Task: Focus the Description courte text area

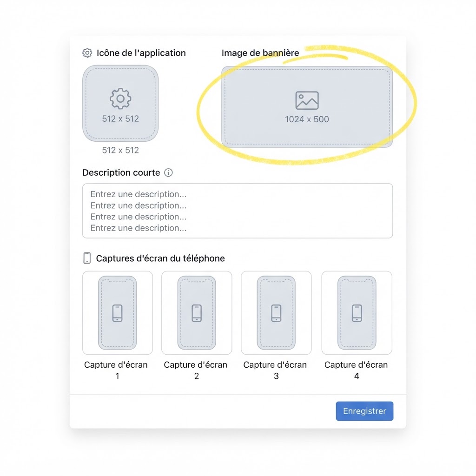Action: click(238, 211)
